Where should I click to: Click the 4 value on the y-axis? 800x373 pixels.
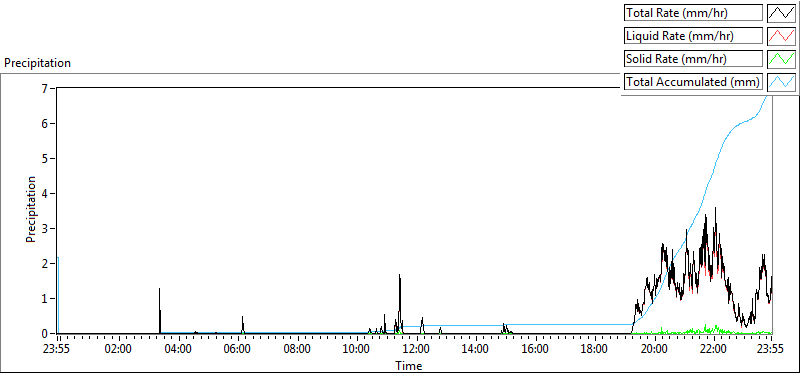pyautogui.click(x=44, y=193)
